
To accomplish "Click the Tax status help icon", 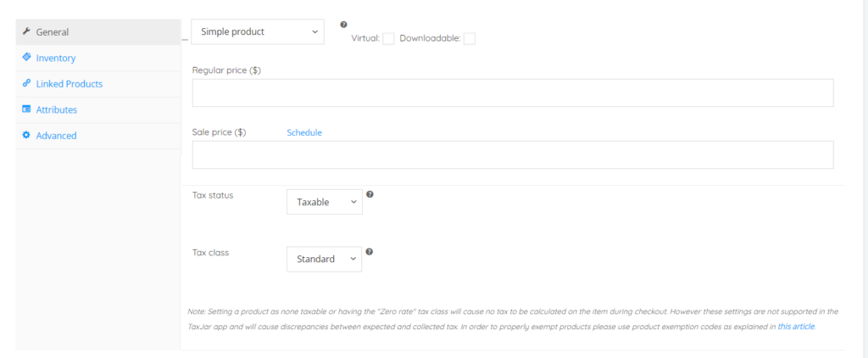I will 370,194.
